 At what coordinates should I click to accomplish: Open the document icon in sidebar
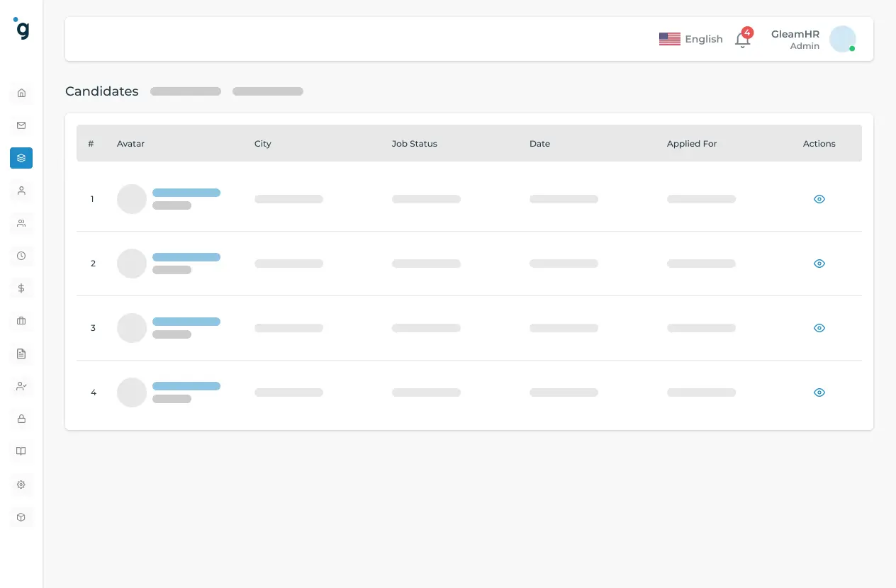pos(21,354)
